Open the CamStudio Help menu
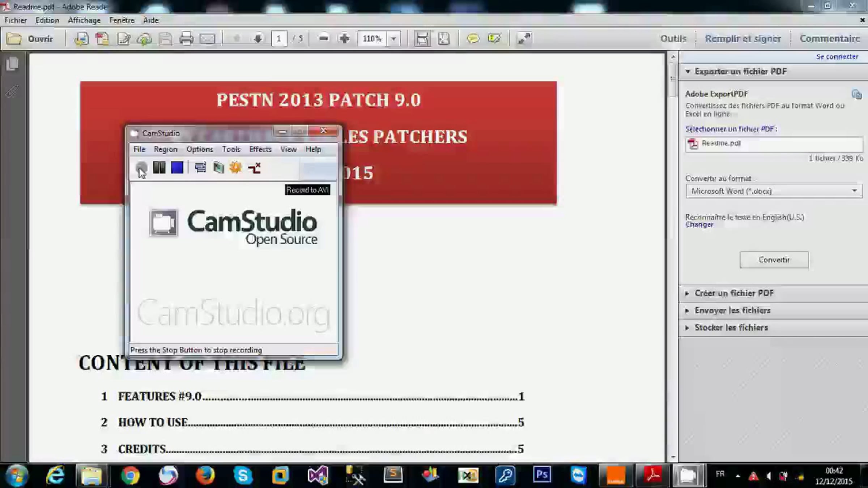 pyautogui.click(x=313, y=149)
